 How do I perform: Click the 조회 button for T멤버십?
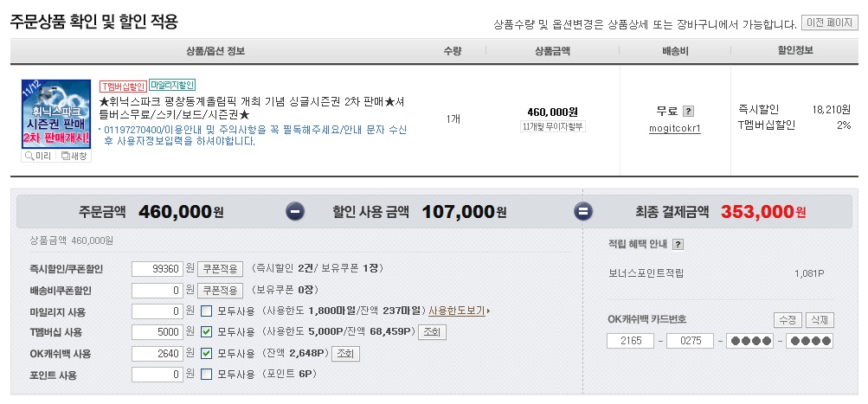tap(432, 332)
